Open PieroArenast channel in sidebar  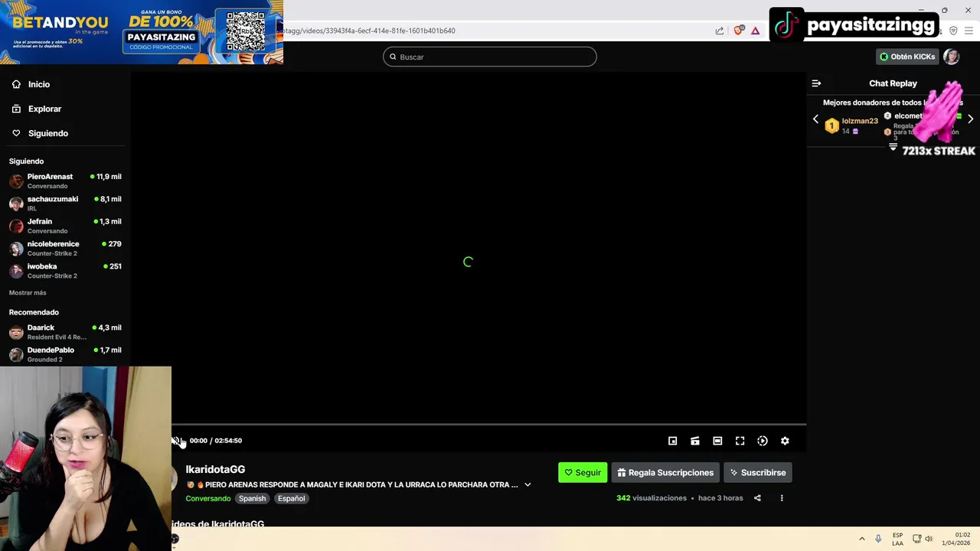[x=65, y=181]
